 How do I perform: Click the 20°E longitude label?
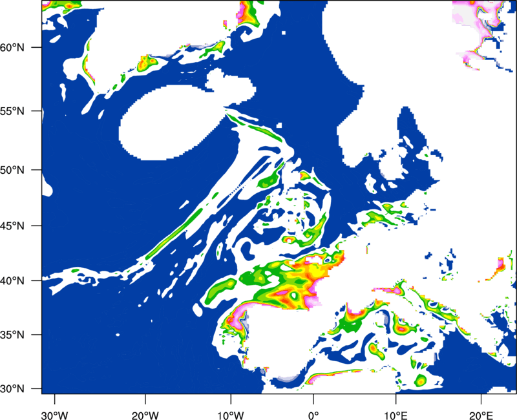[x=481, y=415]
